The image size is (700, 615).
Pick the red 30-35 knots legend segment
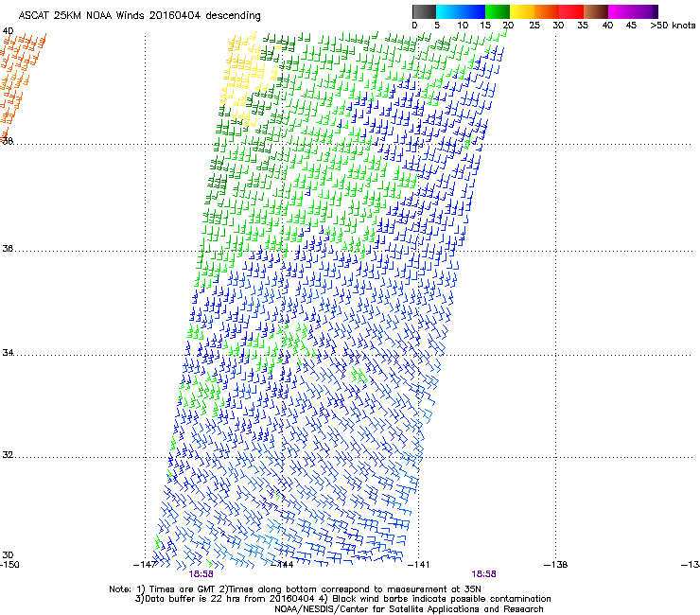coord(571,11)
